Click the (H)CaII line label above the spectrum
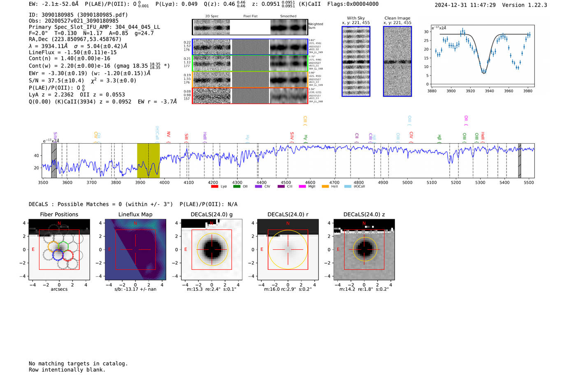 coord(157,134)
